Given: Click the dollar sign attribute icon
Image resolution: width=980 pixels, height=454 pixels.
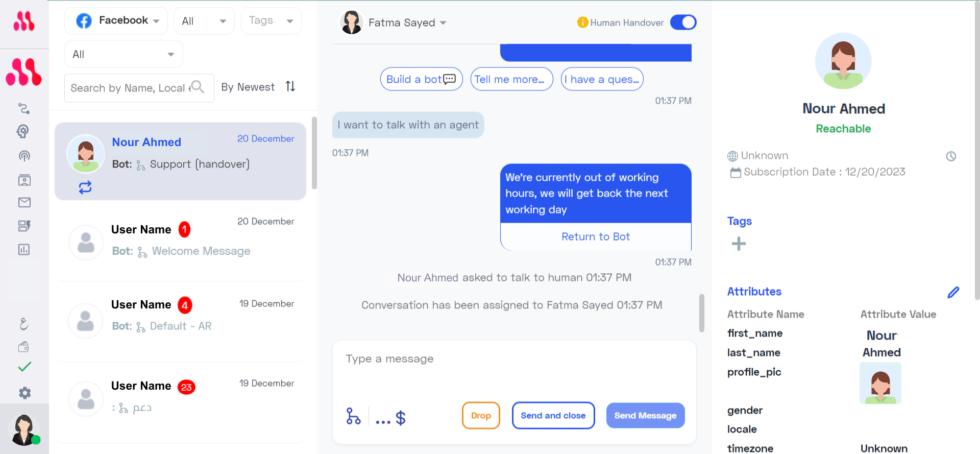Looking at the screenshot, I should tap(401, 418).
